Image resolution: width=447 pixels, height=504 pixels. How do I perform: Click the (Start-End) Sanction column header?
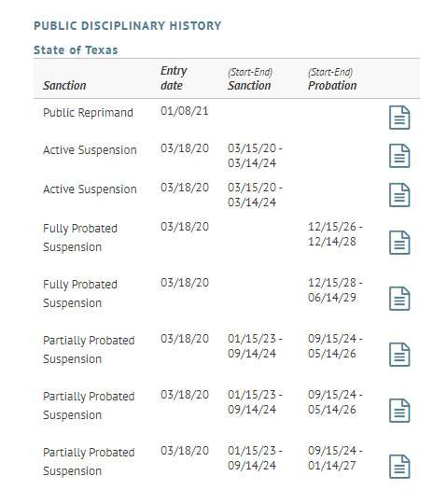(x=250, y=79)
